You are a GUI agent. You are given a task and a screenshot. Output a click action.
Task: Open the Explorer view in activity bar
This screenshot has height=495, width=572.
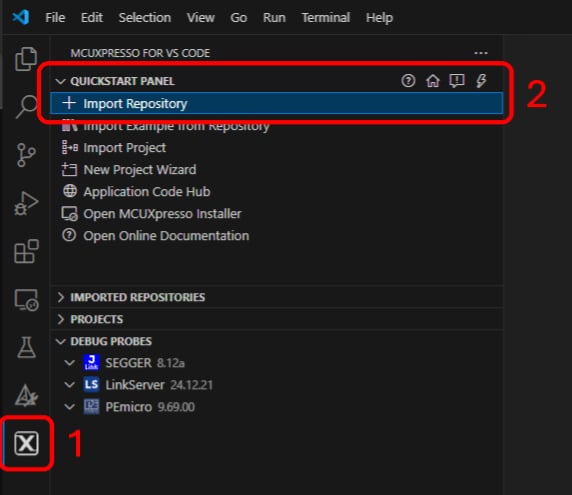click(x=26, y=59)
